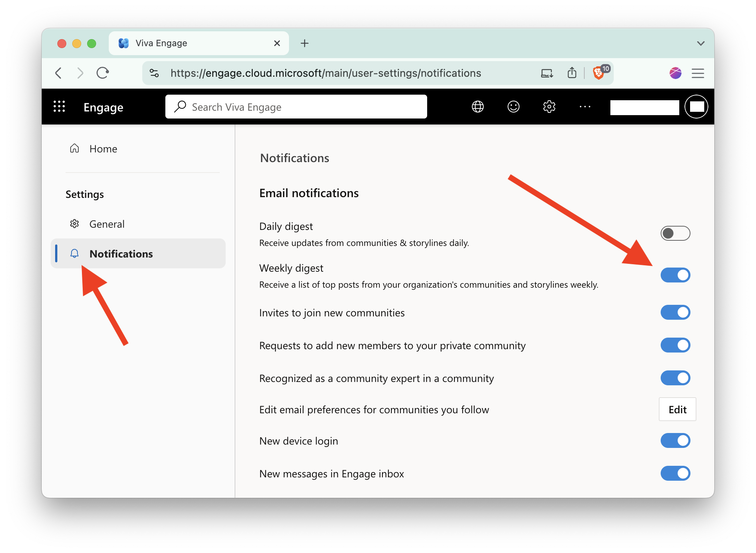
Task: Click into the Search Viva Engage field
Action: point(296,107)
